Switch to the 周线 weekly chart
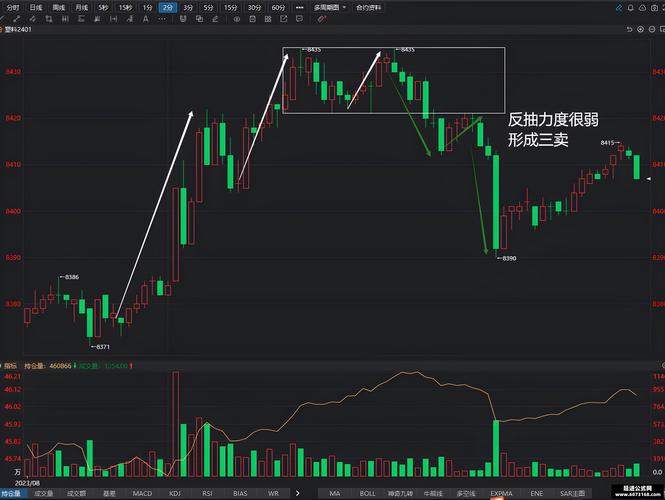The width and height of the screenshot is (665, 500). click(59, 8)
